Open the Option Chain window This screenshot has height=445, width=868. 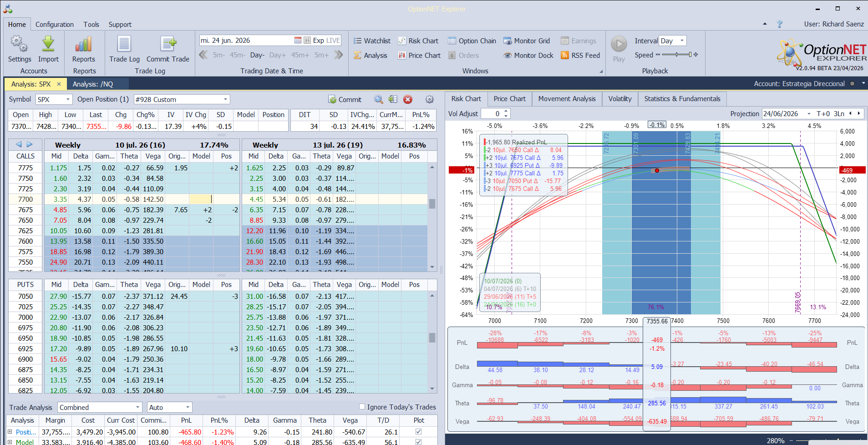472,41
